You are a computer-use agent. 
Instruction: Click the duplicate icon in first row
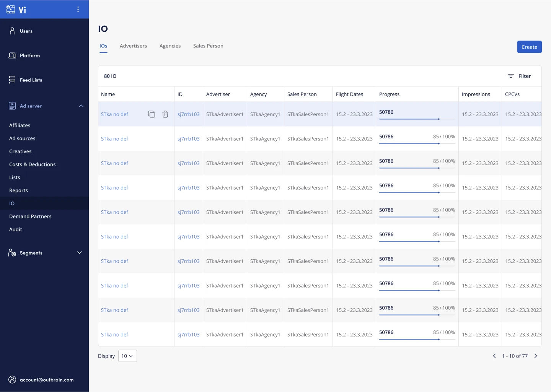(152, 114)
